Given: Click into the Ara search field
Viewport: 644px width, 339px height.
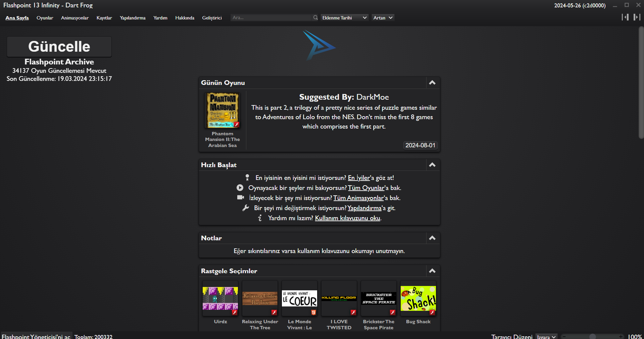Looking at the screenshot, I should [x=272, y=18].
